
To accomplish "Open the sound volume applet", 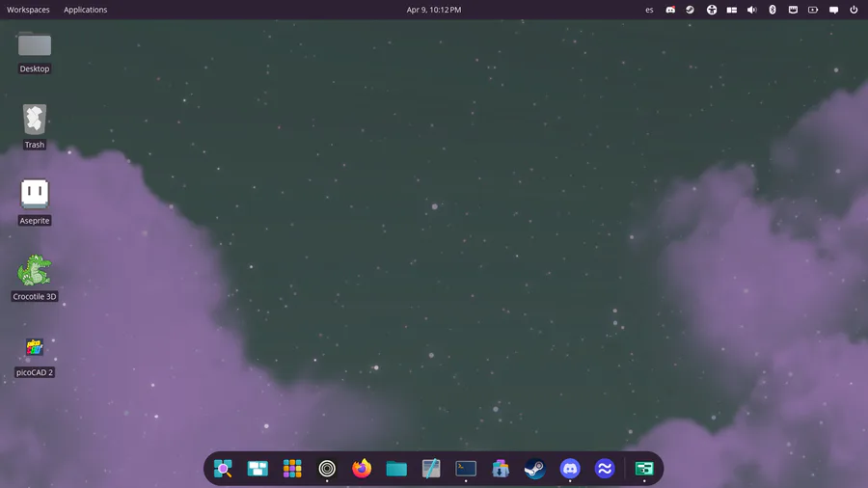I will click(x=751, y=10).
